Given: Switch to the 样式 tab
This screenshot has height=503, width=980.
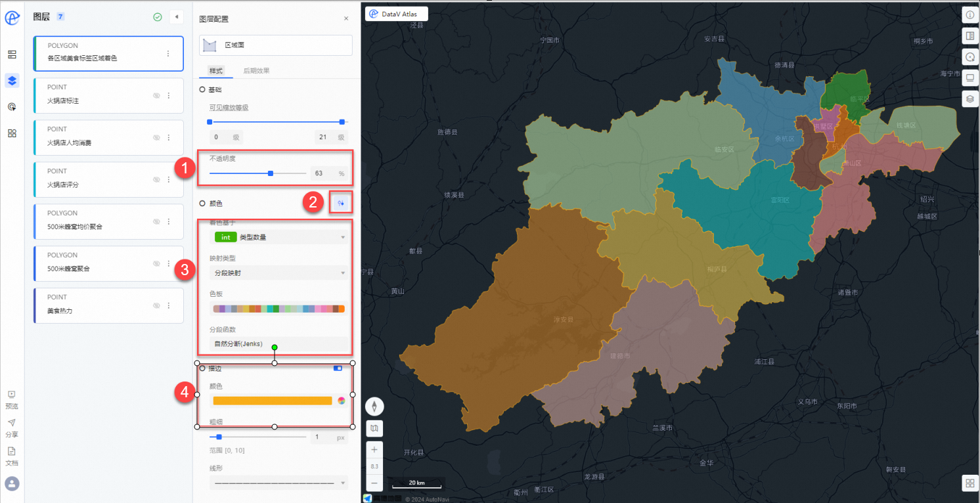Looking at the screenshot, I should click(x=216, y=70).
